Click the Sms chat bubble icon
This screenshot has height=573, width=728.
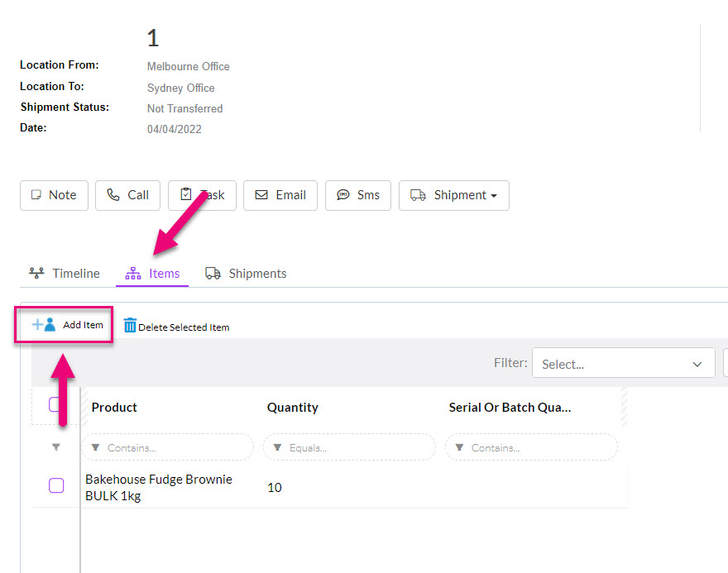[x=343, y=195]
